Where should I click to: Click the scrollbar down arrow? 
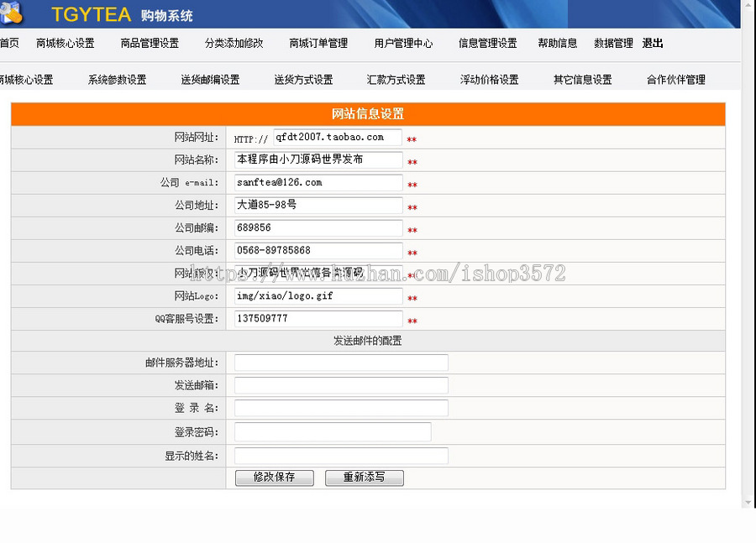point(748,501)
